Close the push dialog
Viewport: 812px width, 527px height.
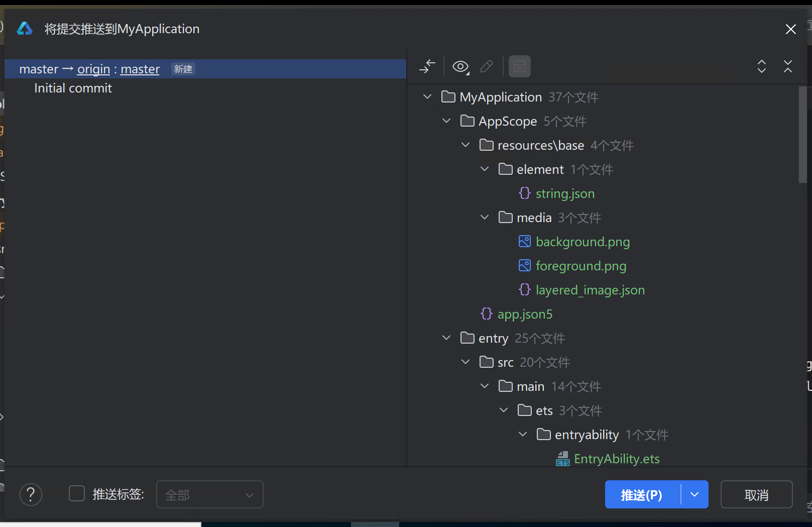point(791,29)
